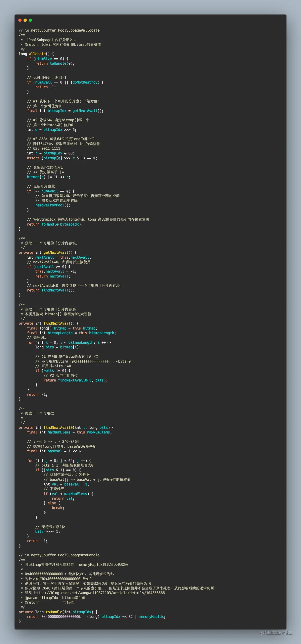Viewport: 301px width, 644px height.
Task: Click the yellow minimize dot
Action: point(25,20)
